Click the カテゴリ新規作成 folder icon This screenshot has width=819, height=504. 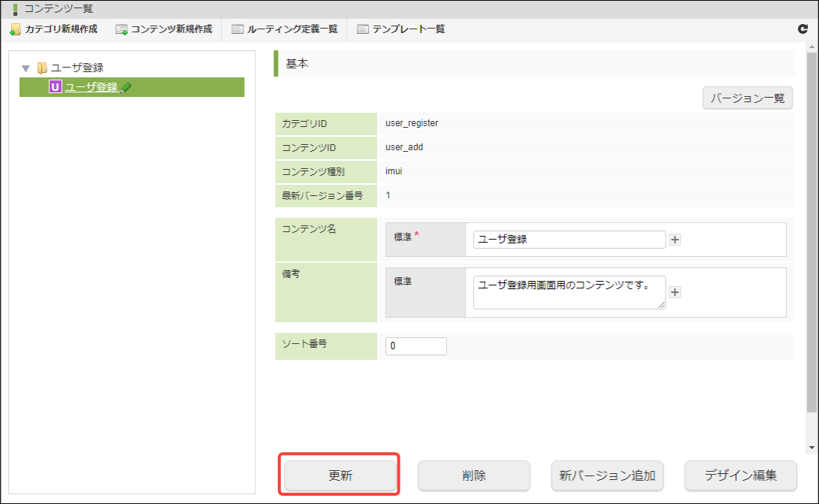tap(15, 29)
